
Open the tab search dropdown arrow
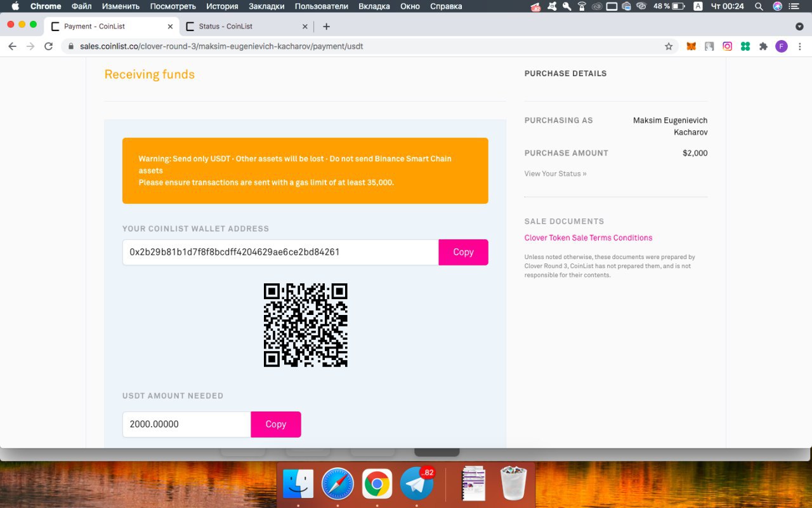799,27
